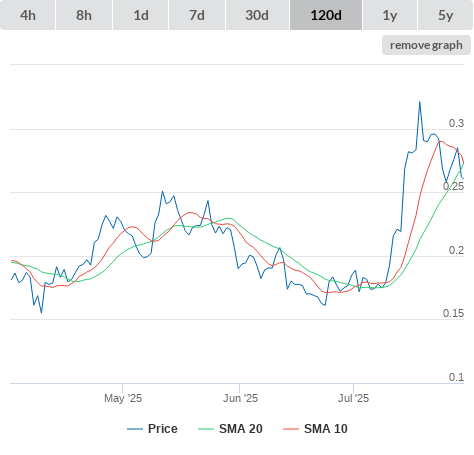474x455 pixels.
Task: Switch to the 8h time range
Action: coord(84,15)
